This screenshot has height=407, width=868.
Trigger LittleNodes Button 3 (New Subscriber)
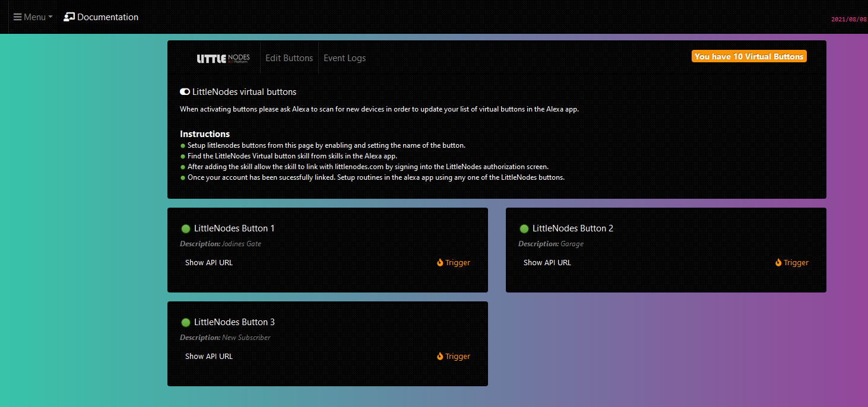pyautogui.click(x=454, y=356)
